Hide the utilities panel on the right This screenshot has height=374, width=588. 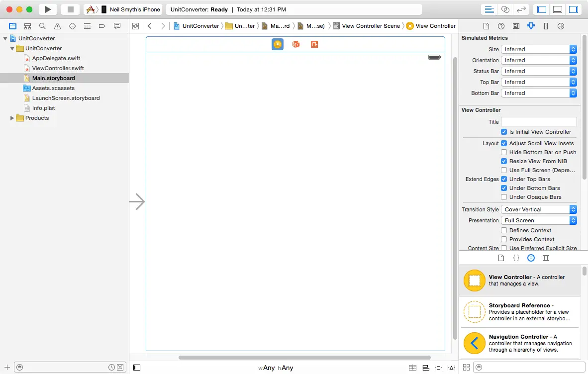pos(573,9)
